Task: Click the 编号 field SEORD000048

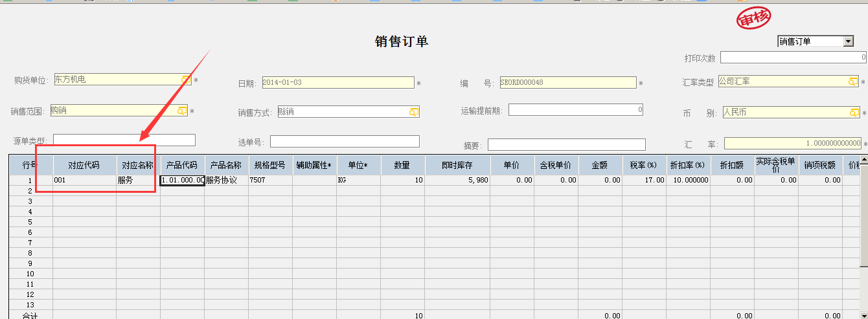Action: point(567,83)
